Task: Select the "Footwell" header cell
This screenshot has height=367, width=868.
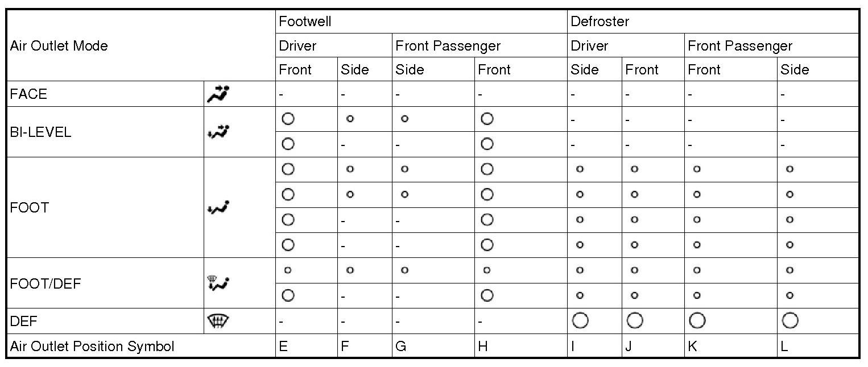Action: (x=305, y=22)
